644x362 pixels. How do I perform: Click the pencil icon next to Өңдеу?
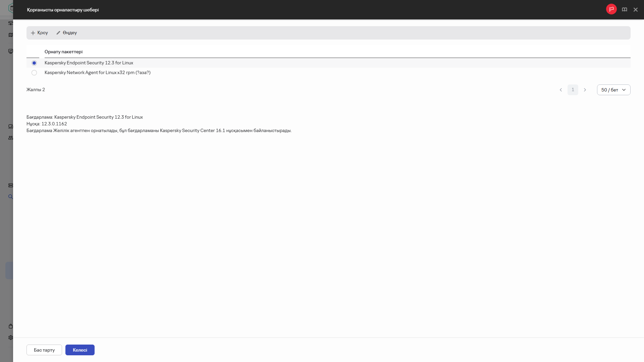tap(58, 33)
